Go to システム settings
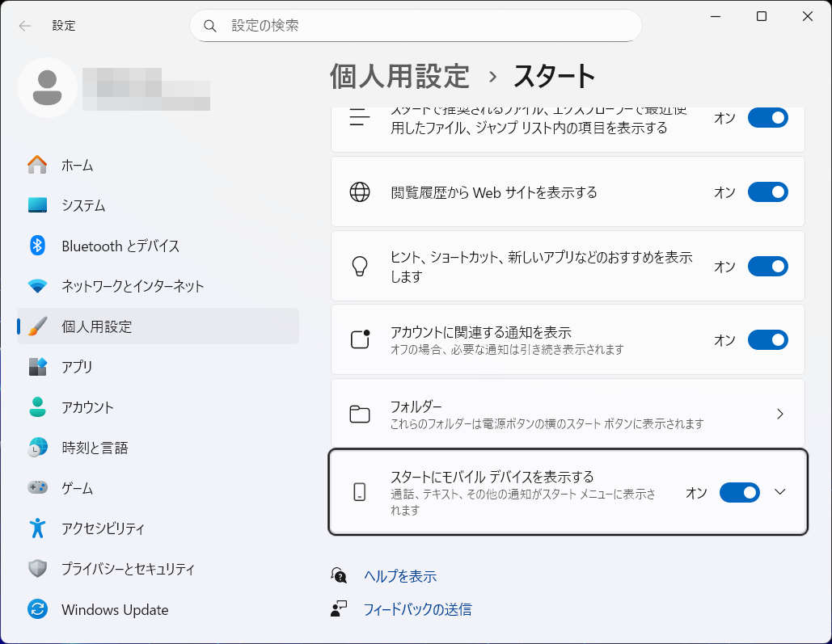This screenshot has width=832, height=644. tap(158, 205)
